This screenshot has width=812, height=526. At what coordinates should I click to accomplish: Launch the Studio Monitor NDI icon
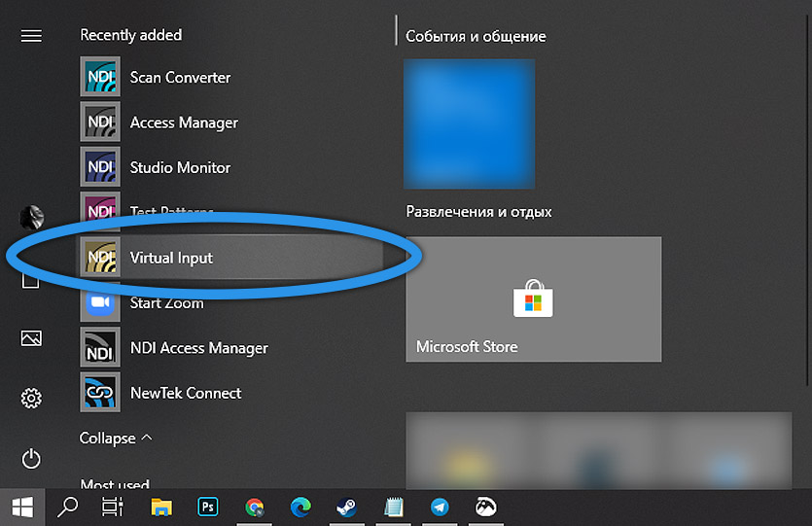tap(100, 166)
